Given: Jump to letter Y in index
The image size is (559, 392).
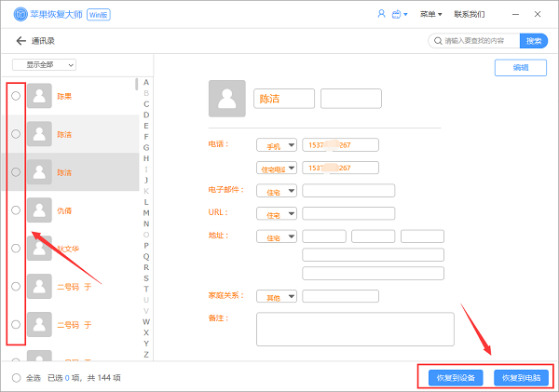Looking at the screenshot, I should [146, 344].
